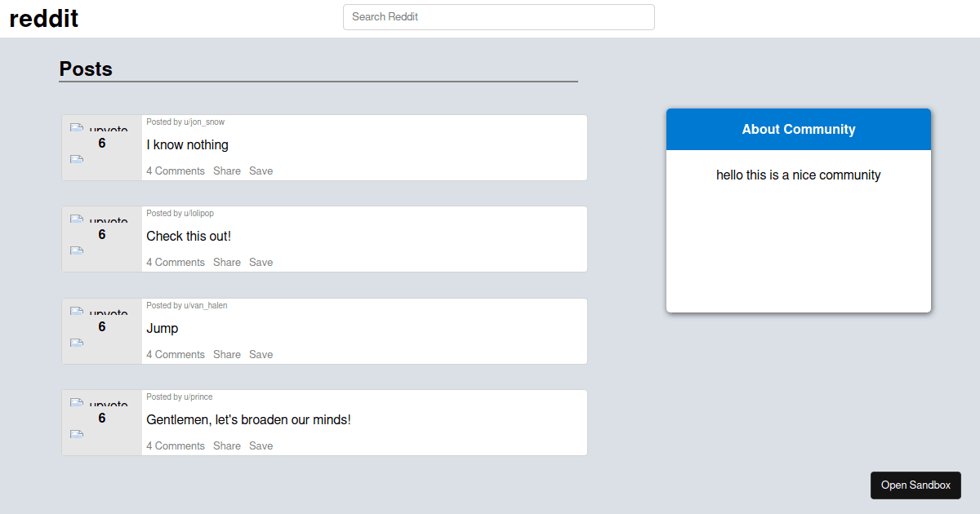Viewport: 980px width, 514px height.
Task: Open comments on the u/jon_snow post
Action: (x=176, y=171)
